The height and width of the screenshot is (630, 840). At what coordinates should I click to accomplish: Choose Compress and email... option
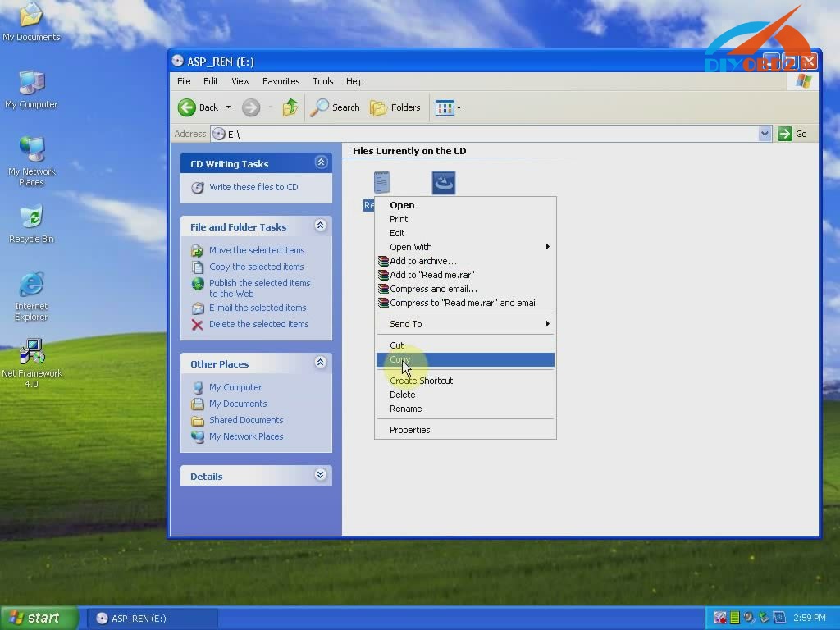point(465,289)
